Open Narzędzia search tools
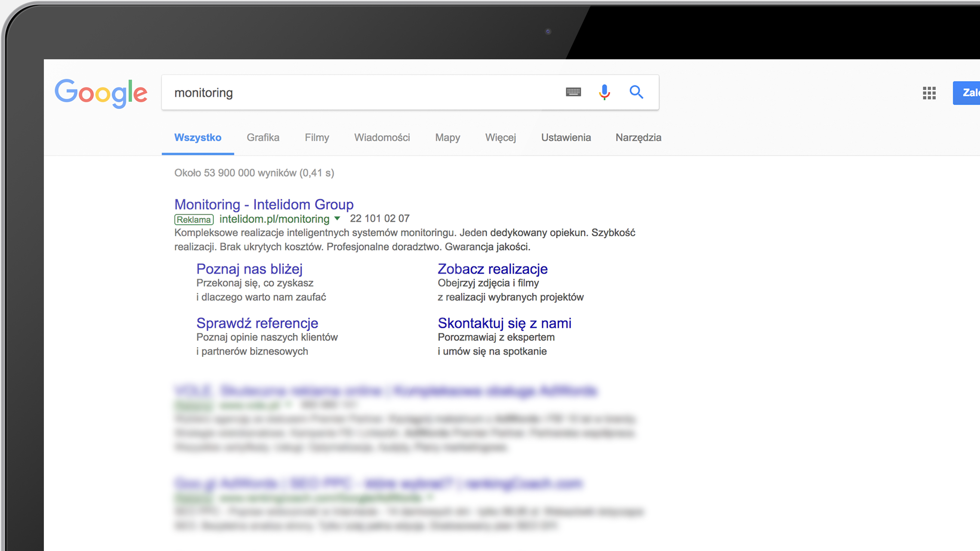This screenshot has height=551, width=980. tap(638, 138)
